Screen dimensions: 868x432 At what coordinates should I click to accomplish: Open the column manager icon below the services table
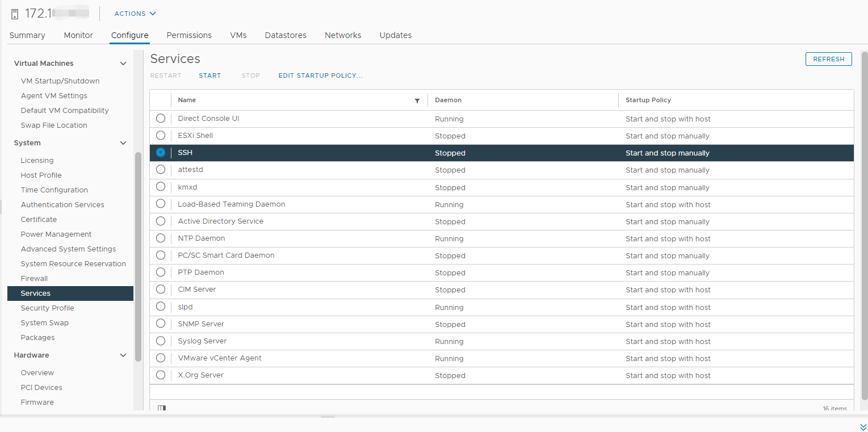click(x=161, y=408)
